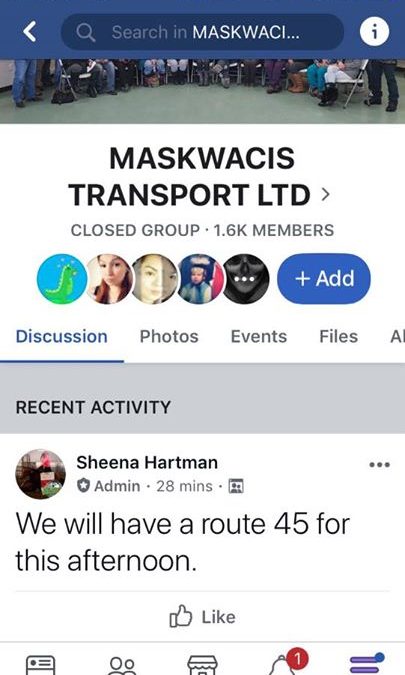Tap the + Add members button
This screenshot has width=405, height=675.
(324, 279)
